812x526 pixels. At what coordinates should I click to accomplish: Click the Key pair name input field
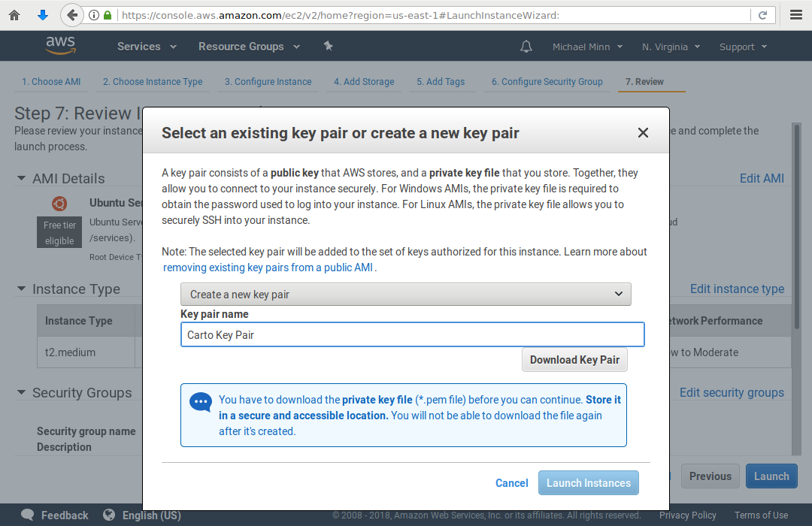click(x=412, y=335)
